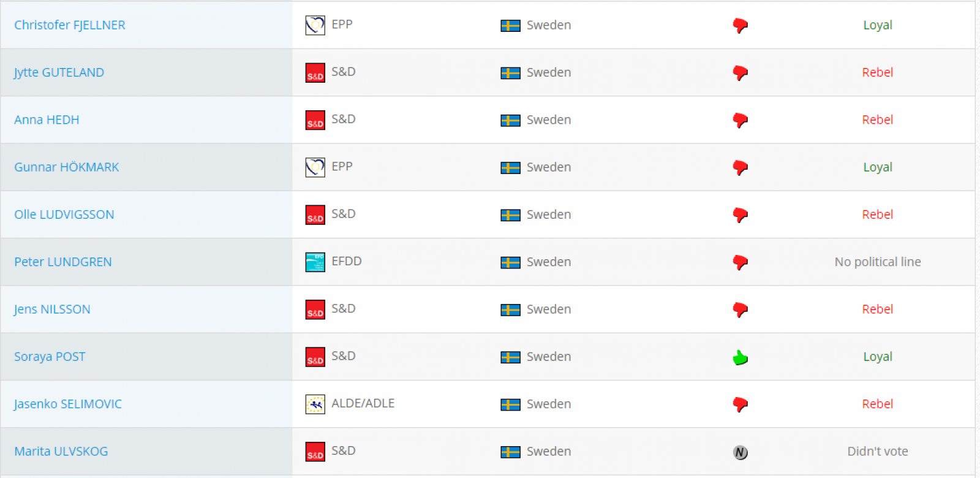Image resolution: width=980 pixels, height=478 pixels.
Task: Click the S&D logo next to Jytte Guteland
Action: 315,72
